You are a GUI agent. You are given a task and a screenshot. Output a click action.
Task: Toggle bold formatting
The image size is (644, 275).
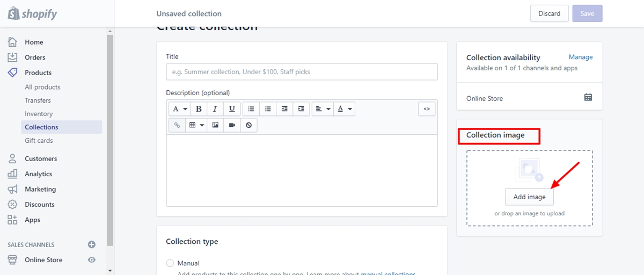pyautogui.click(x=199, y=109)
